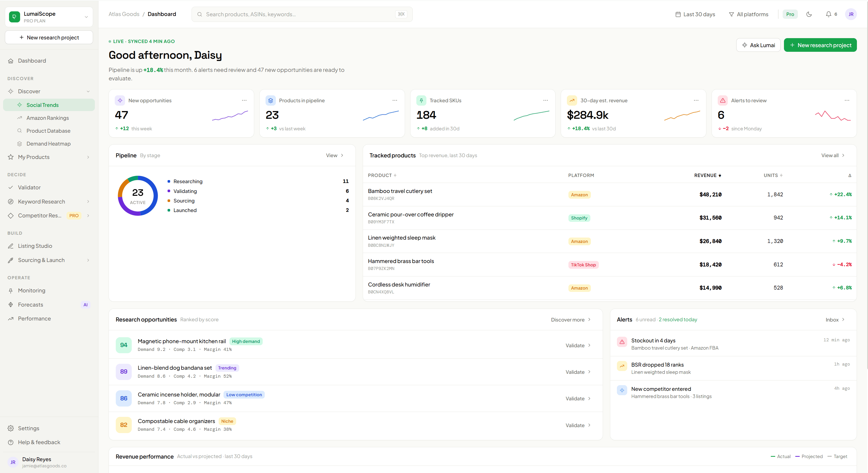
Task: Open Amazon Rankings page
Action: pyautogui.click(x=49, y=118)
